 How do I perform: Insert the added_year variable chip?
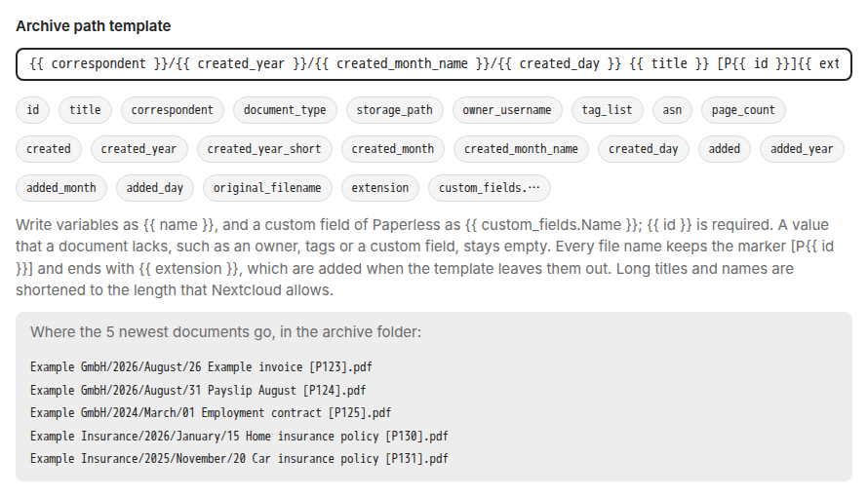click(802, 149)
